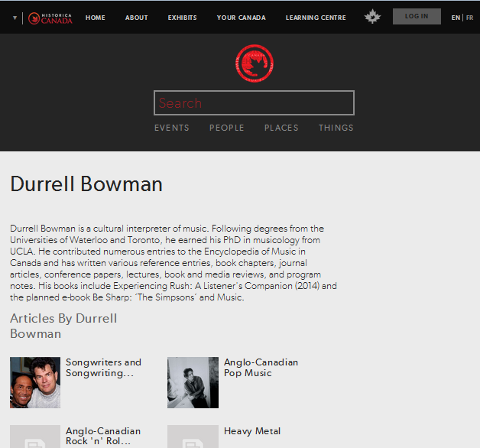Viewport: 480px width, 448px height.
Task: Filter search by People
Action: click(x=227, y=128)
